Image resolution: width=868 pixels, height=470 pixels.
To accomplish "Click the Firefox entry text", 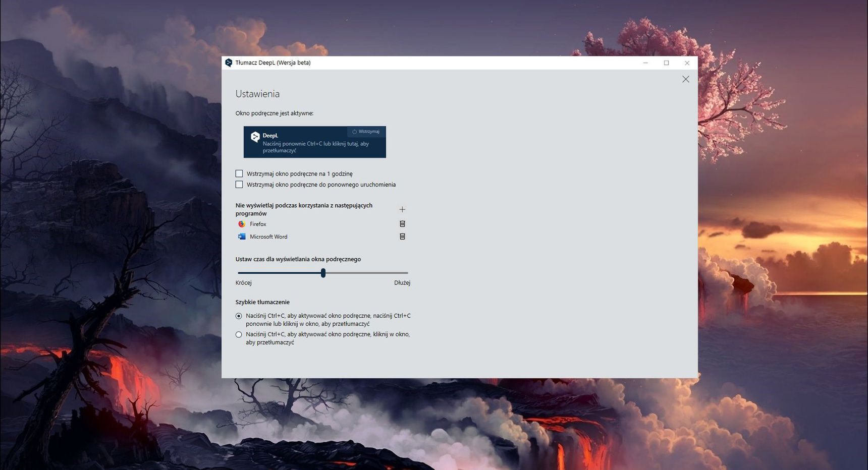I will click(x=258, y=224).
